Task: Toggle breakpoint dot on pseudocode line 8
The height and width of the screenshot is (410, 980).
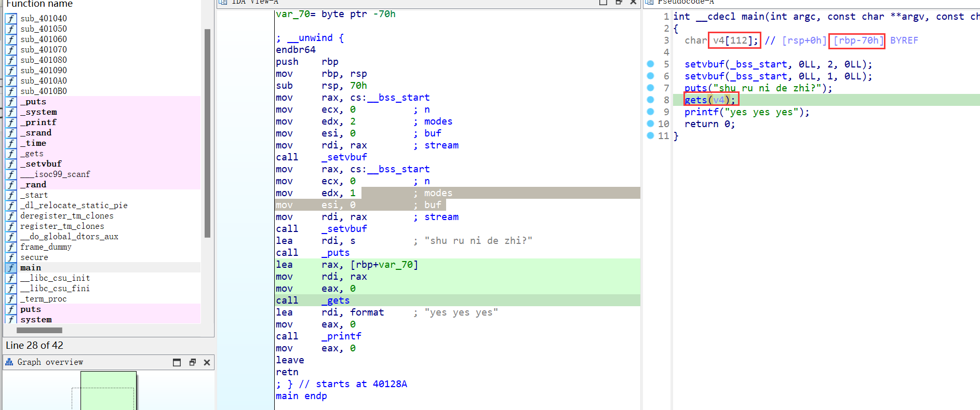Action: click(650, 100)
